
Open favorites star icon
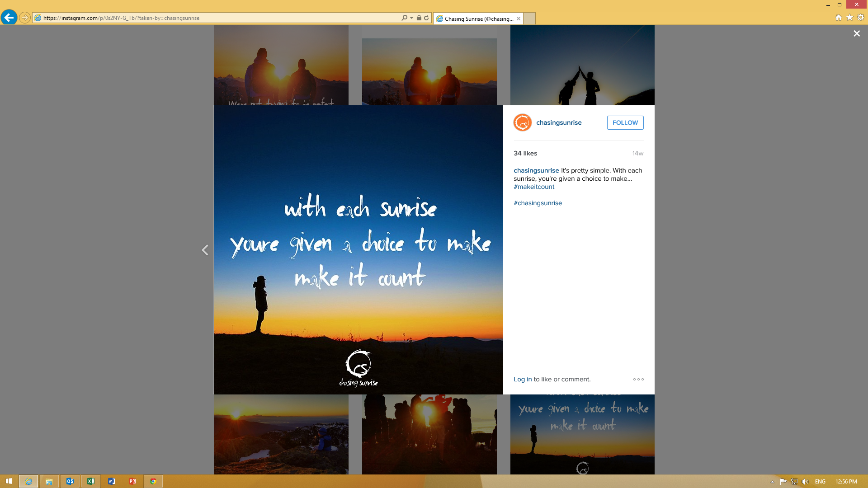[850, 18]
